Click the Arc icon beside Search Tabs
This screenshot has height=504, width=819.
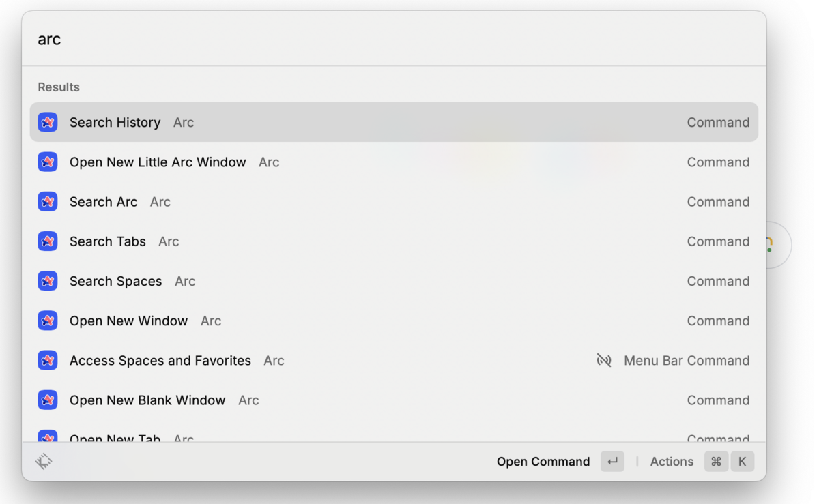coord(48,241)
